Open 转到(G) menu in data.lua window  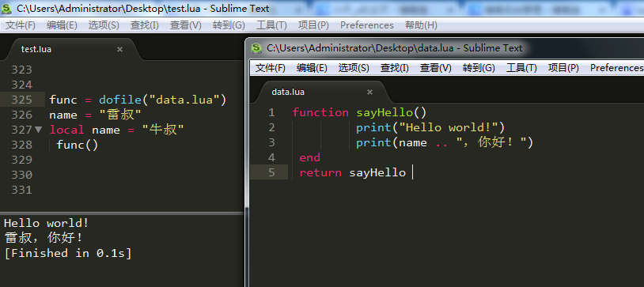(479, 68)
